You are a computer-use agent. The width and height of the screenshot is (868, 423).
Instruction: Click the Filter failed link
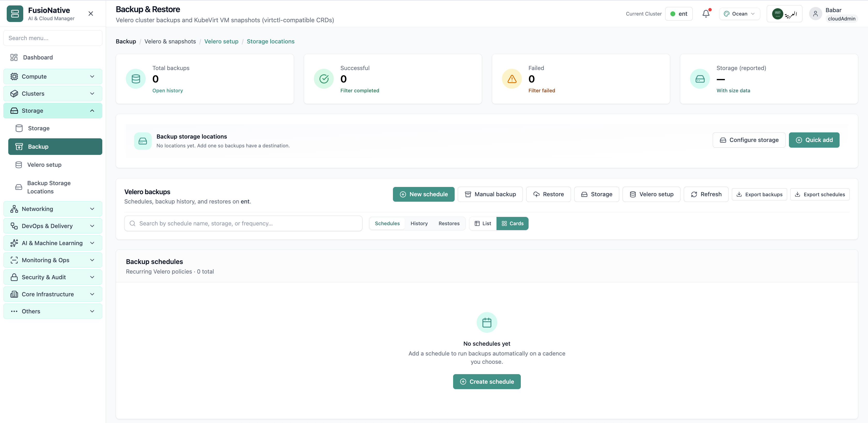[x=541, y=90]
